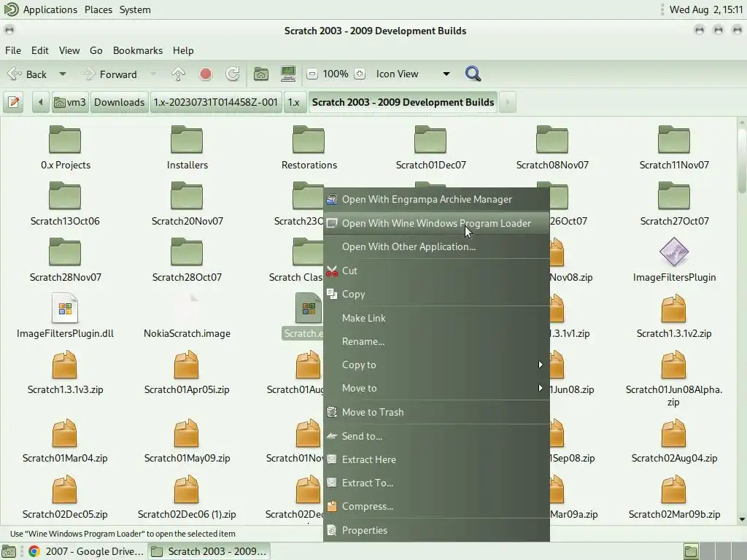The height and width of the screenshot is (560, 747).
Task: Select the Scratch1.3.1v2.zip archive icon
Action: tap(674, 308)
